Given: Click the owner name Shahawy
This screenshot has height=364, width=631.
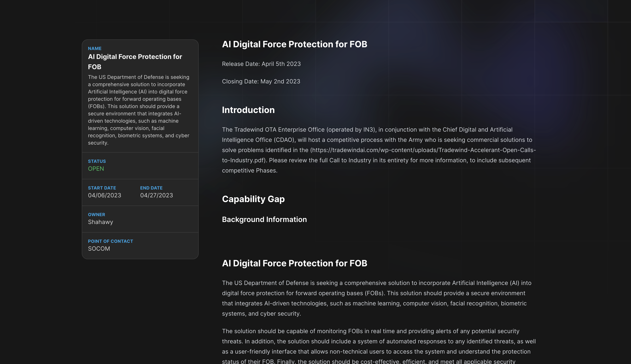Looking at the screenshot, I should (x=100, y=222).
